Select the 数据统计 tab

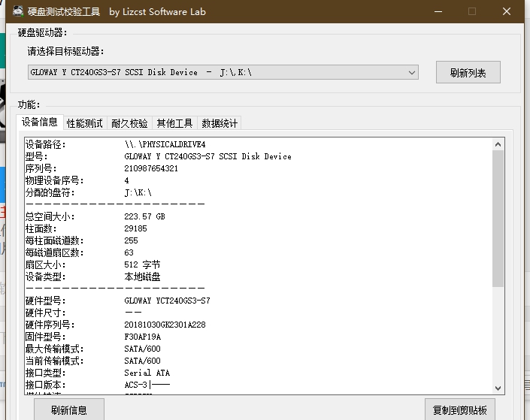(220, 123)
